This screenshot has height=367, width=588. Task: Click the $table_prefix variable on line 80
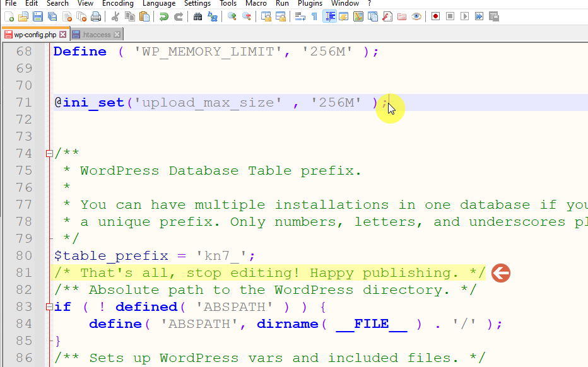click(112, 255)
